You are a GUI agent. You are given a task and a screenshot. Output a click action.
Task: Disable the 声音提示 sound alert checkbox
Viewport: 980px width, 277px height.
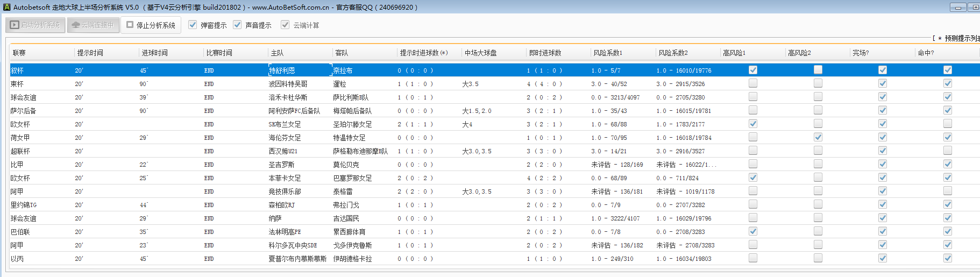pyautogui.click(x=237, y=25)
